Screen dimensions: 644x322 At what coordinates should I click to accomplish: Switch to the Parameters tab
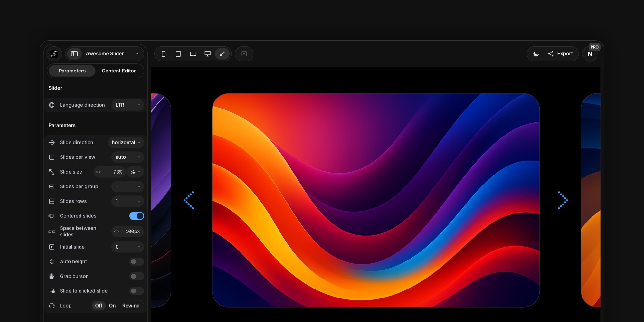72,71
